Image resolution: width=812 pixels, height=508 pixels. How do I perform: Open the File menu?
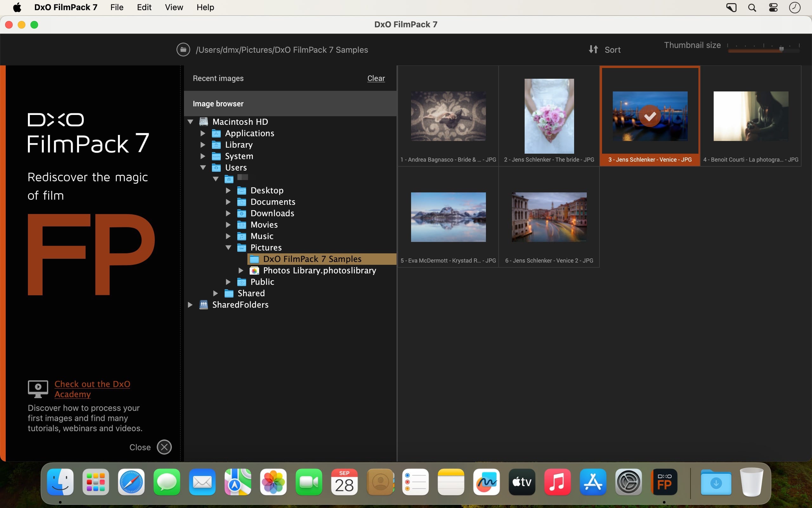(117, 7)
